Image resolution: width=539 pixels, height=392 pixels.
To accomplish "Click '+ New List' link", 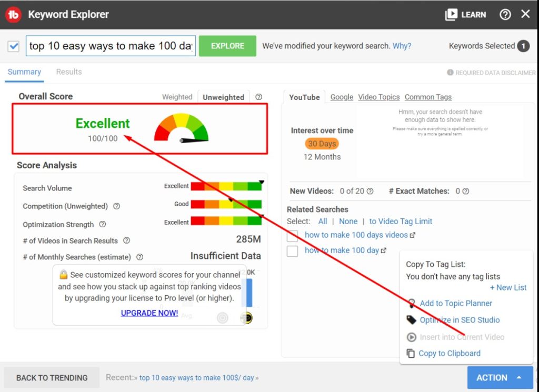I will 508,288.
